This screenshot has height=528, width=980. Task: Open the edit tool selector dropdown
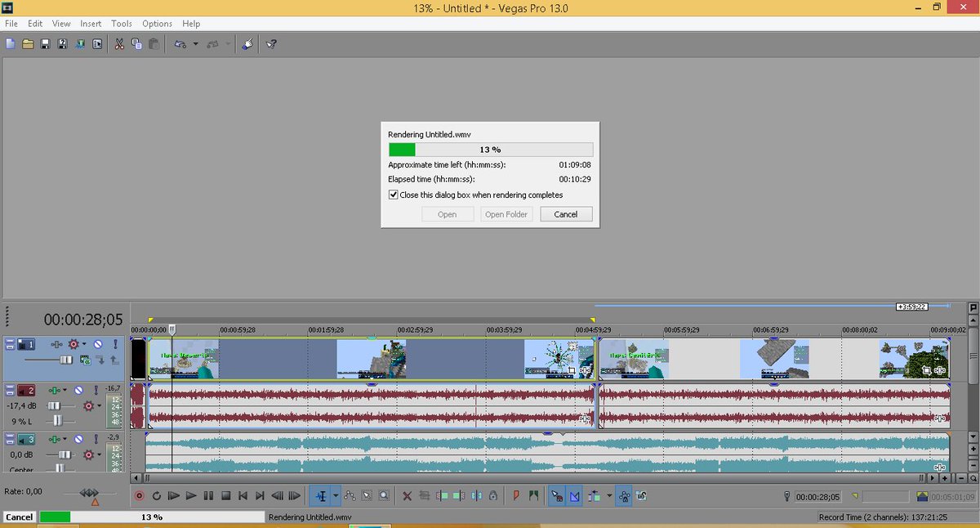click(334, 495)
